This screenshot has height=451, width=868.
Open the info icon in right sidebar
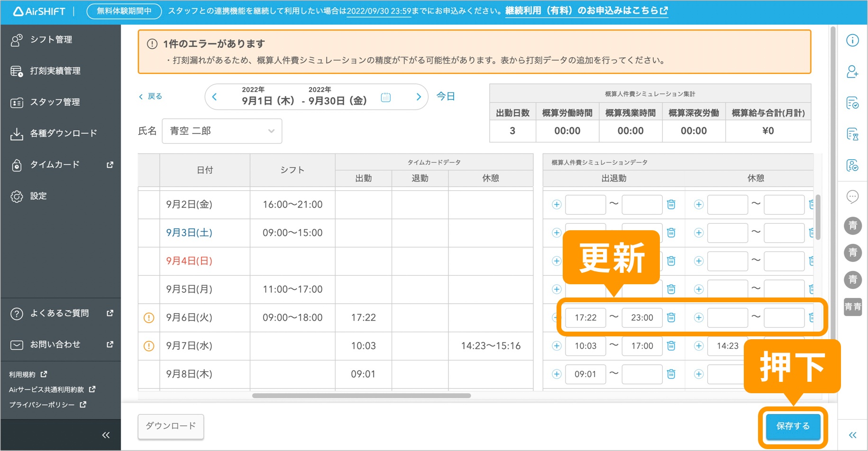pyautogui.click(x=852, y=41)
